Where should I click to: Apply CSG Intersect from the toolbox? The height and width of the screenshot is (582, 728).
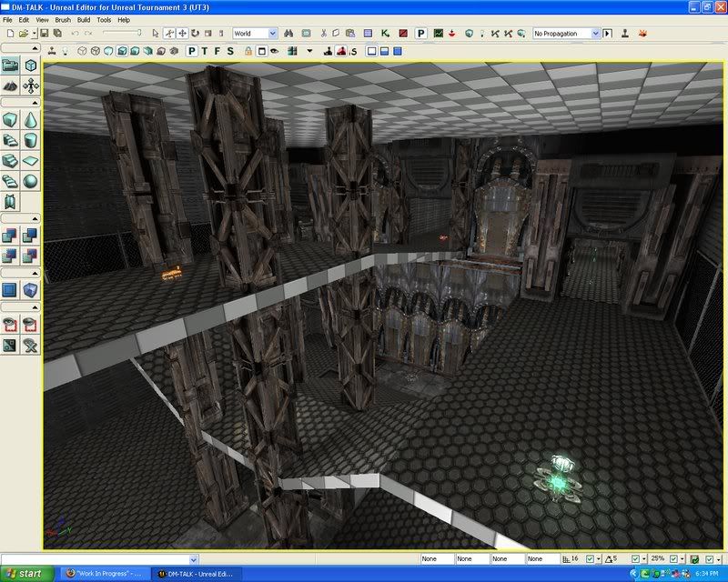point(10,256)
